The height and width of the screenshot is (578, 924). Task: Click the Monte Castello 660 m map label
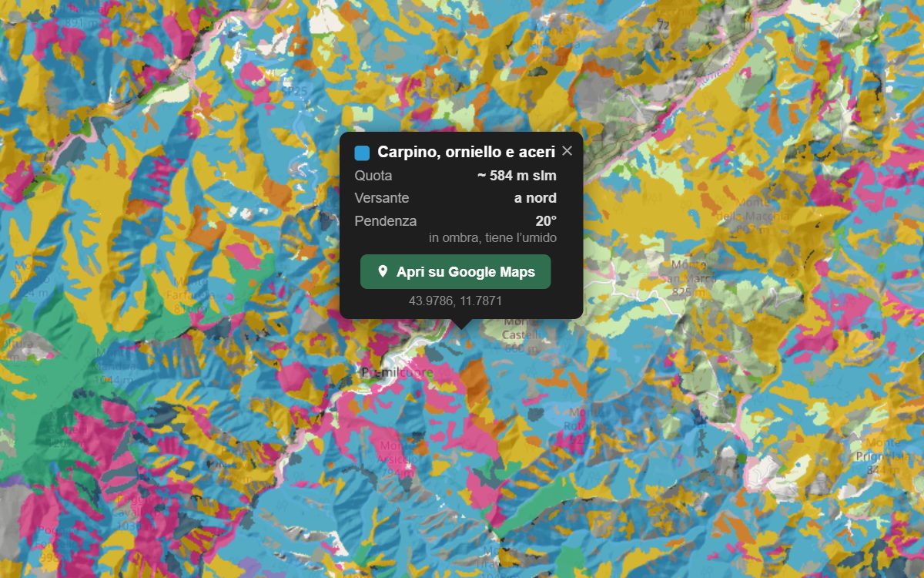tap(523, 334)
